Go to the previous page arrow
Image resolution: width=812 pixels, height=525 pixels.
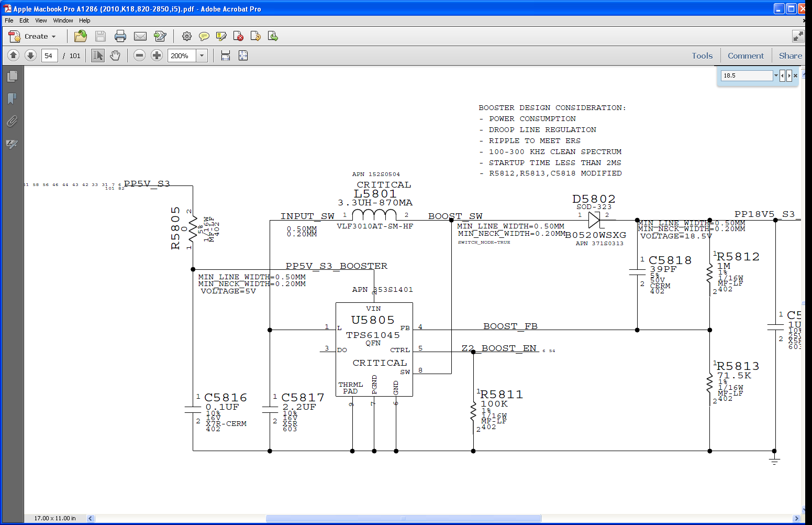point(14,56)
